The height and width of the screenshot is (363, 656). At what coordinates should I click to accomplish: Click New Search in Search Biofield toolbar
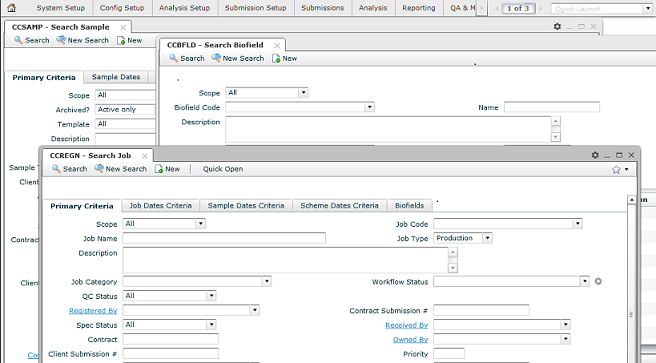point(238,59)
